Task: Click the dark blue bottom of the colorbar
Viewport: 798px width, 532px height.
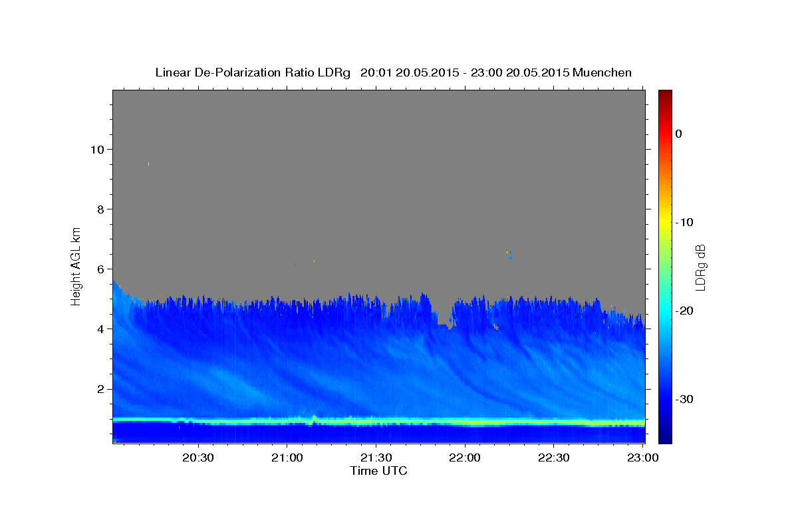Action: (665, 436)
